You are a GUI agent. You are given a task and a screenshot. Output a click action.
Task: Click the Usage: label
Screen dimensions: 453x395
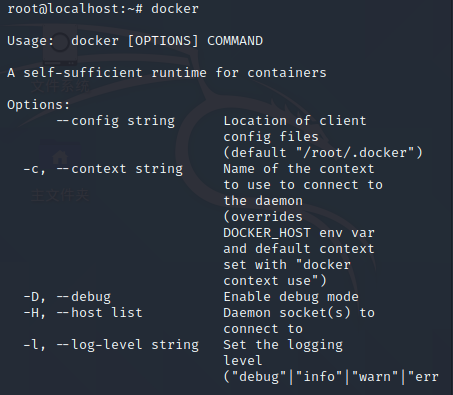pos(31,41)
